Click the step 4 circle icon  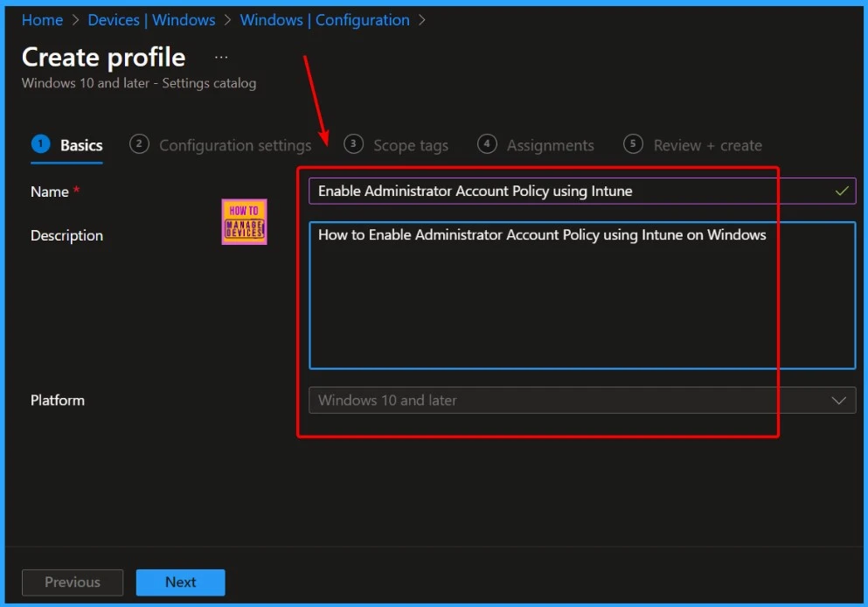coord(487,144)
